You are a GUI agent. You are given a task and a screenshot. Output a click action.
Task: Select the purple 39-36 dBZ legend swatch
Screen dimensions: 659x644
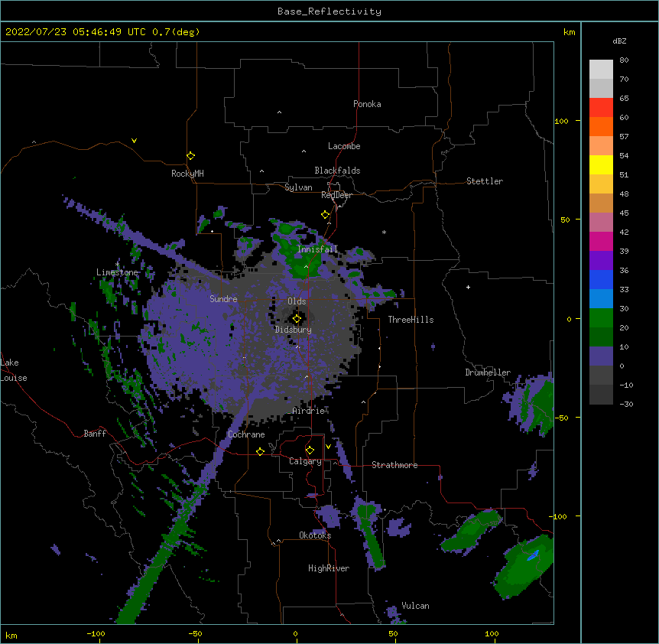click(601, 261)
